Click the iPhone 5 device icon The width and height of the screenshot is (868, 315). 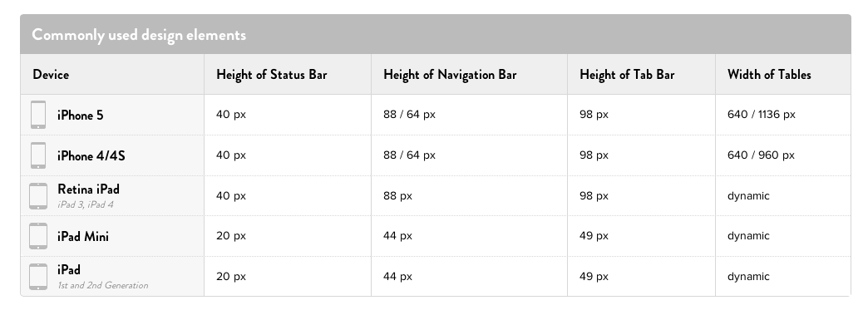pos(38,115)
